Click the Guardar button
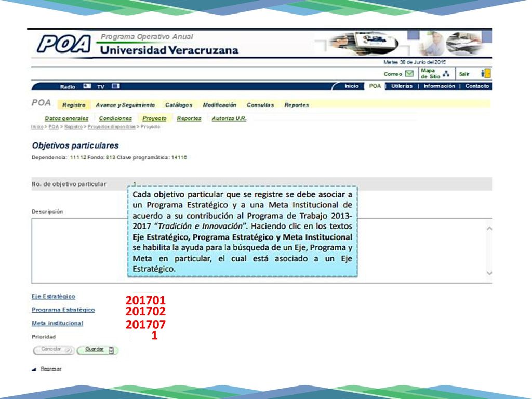 point(98,350)
